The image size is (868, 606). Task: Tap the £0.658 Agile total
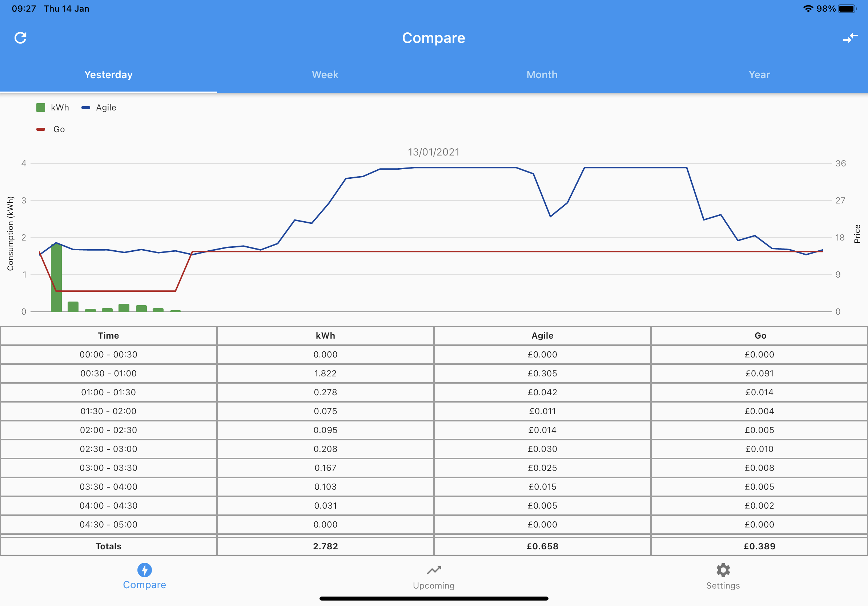542,546
